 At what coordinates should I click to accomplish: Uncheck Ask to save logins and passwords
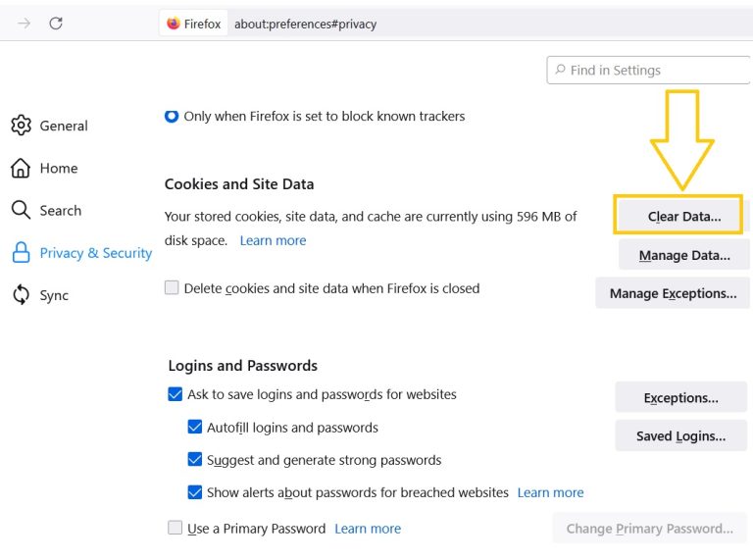pos(176,394)
